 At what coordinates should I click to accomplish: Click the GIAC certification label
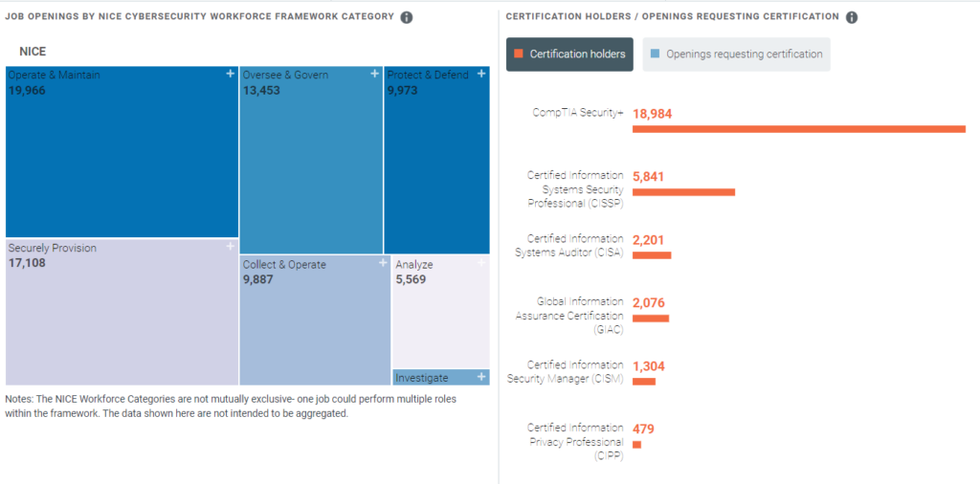[581, 316]
